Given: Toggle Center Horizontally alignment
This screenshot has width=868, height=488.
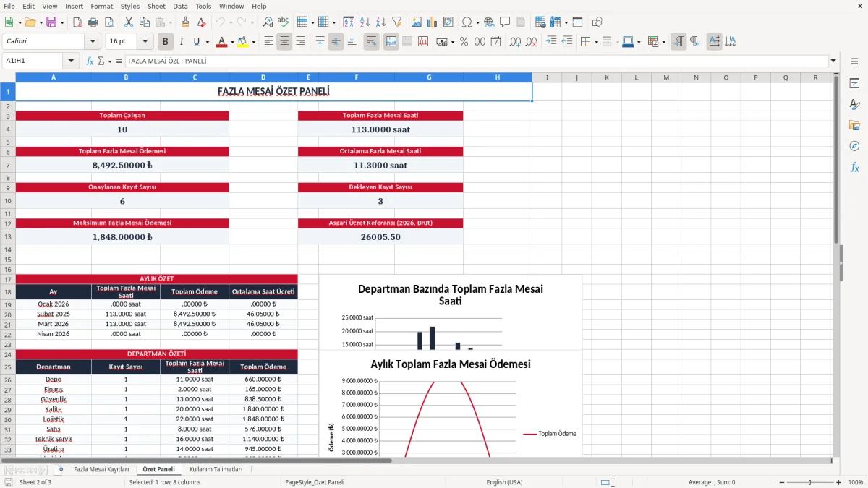Looking at the screenshot, I should coord(284,42).
